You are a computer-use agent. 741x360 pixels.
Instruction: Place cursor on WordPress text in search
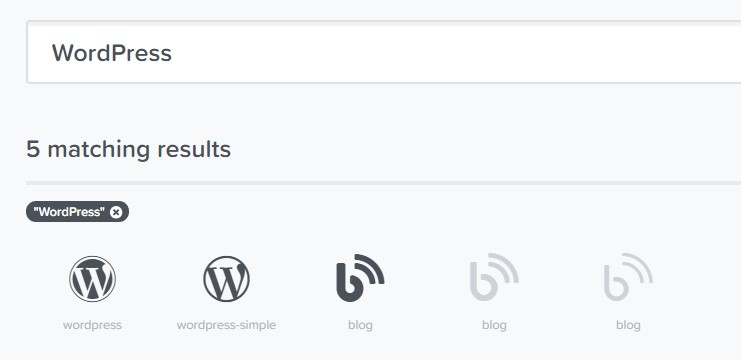click(x=112, y=52)
